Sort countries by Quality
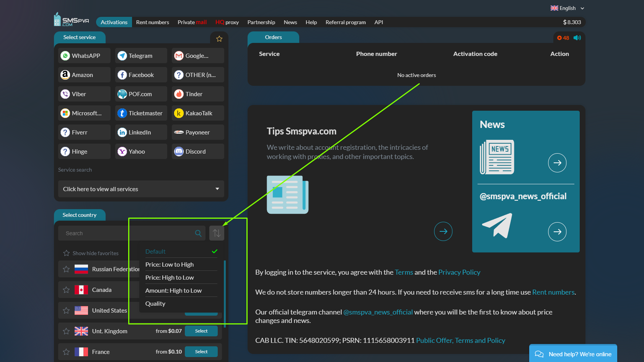This screenshot has height=362, width=644. [181, 304]
